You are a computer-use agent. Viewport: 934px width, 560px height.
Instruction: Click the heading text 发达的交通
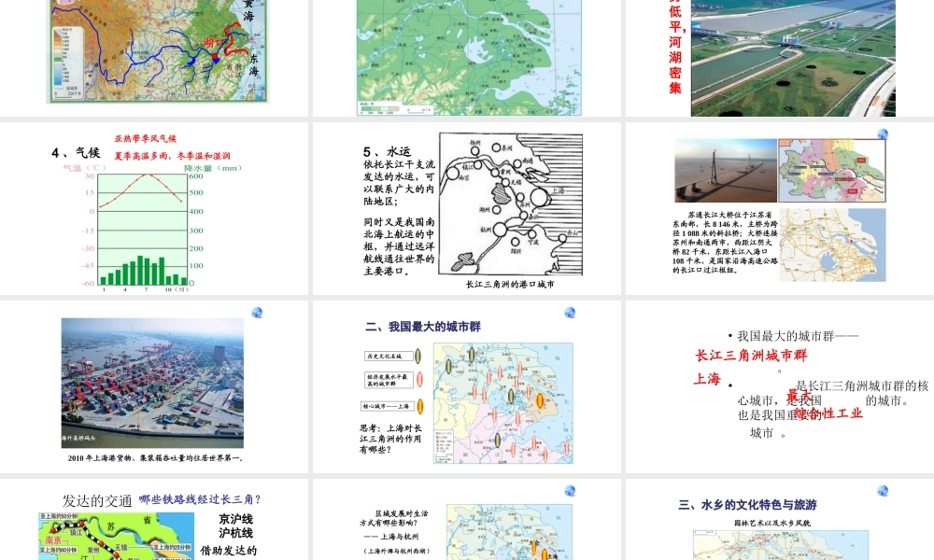click(x=97, y=501)
